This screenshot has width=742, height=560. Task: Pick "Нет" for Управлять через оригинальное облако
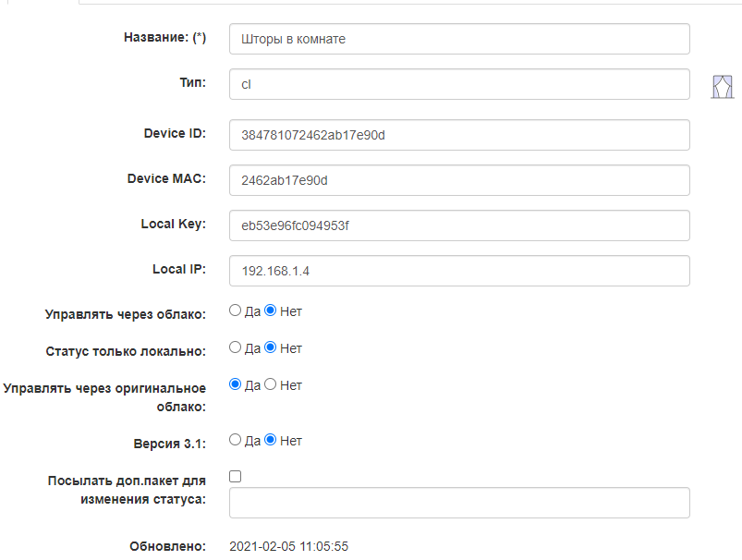[x=271, y=385]
